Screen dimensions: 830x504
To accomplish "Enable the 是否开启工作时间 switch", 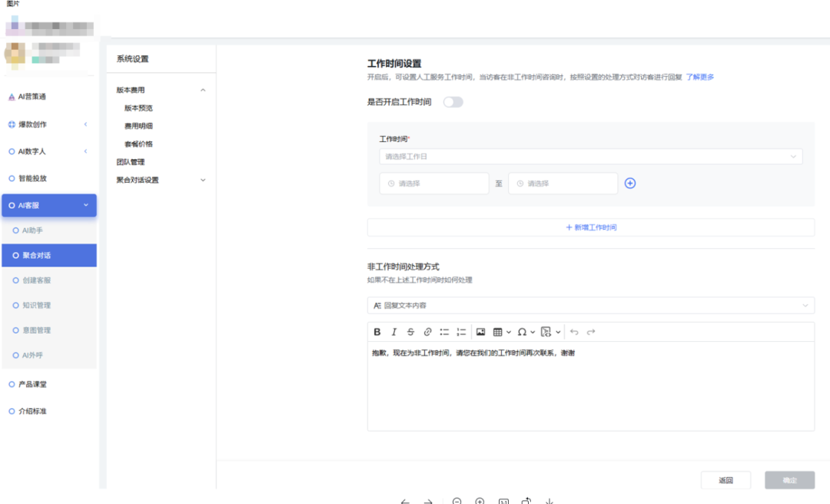I will point(453,102).
